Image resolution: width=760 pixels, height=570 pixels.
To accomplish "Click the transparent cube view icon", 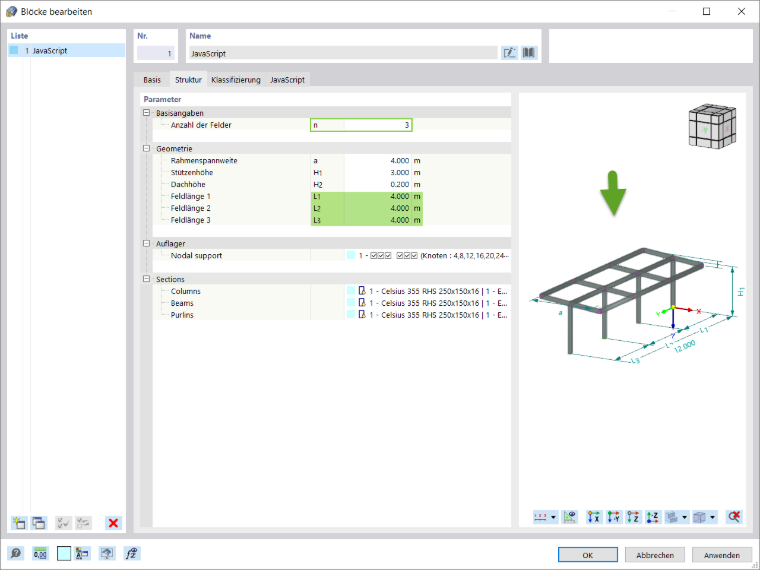I will (699, 517).
